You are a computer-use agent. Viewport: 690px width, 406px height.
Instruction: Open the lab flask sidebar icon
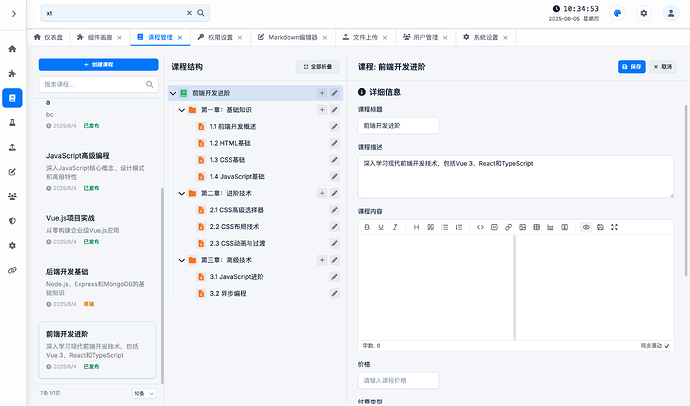[12, 123]
